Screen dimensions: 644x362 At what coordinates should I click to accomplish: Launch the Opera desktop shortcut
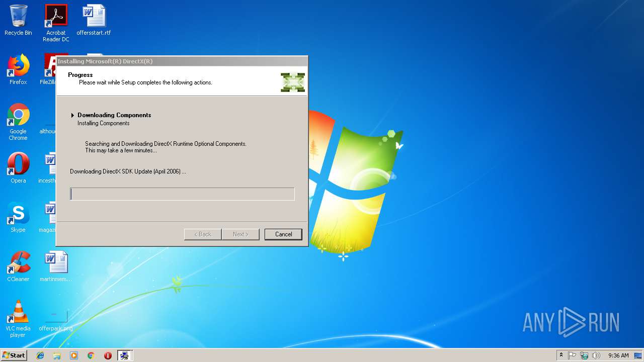pyautogui.click(x=18, y=168)
